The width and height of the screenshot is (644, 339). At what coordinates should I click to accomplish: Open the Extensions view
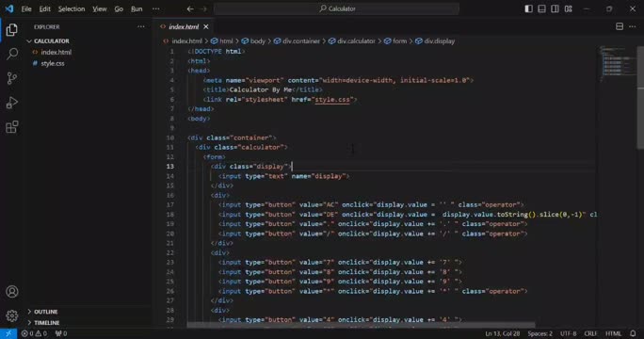point(12,126)
